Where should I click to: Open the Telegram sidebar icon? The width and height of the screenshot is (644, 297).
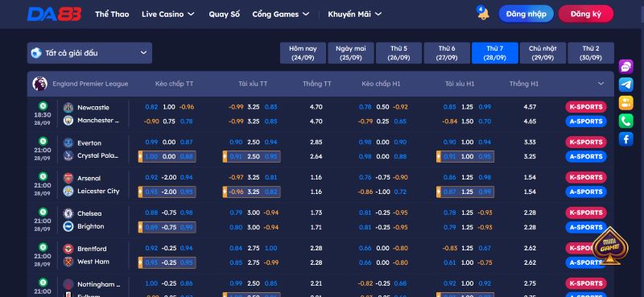click(x=626, y=85)
